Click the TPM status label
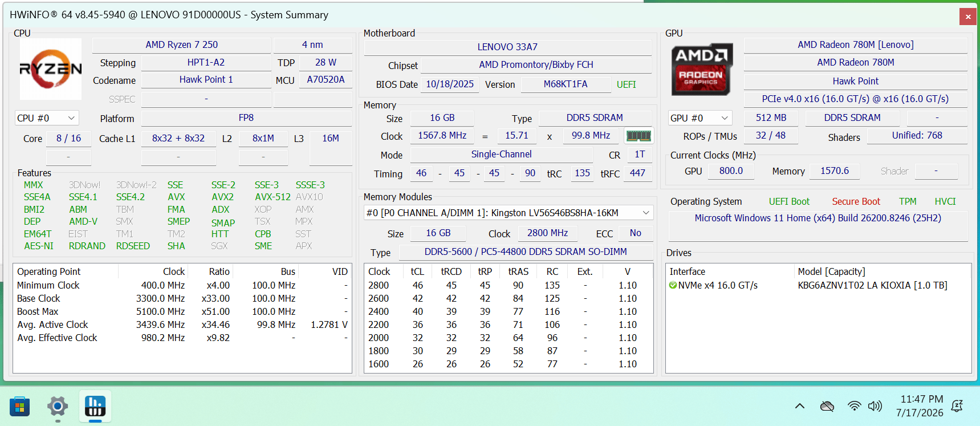Screen dimensions: 980x426 [908, 201]
